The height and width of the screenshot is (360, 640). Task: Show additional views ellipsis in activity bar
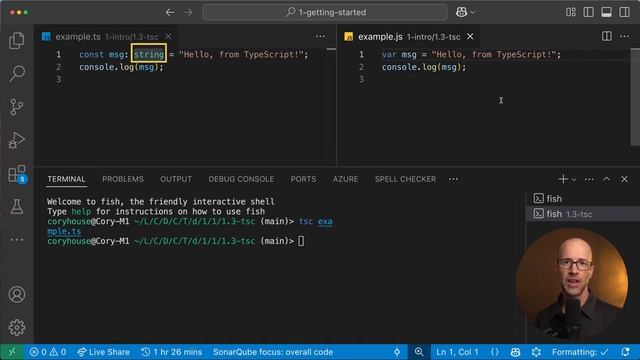[x=17, y=240]
